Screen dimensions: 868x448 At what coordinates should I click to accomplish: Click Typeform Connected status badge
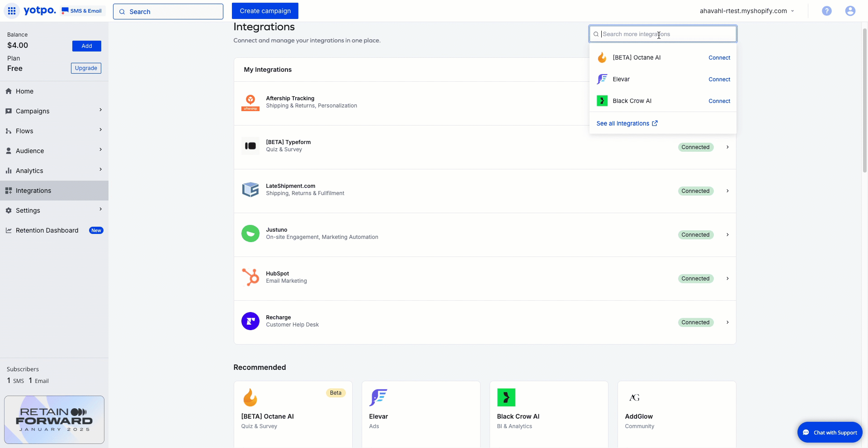(695, 147)
